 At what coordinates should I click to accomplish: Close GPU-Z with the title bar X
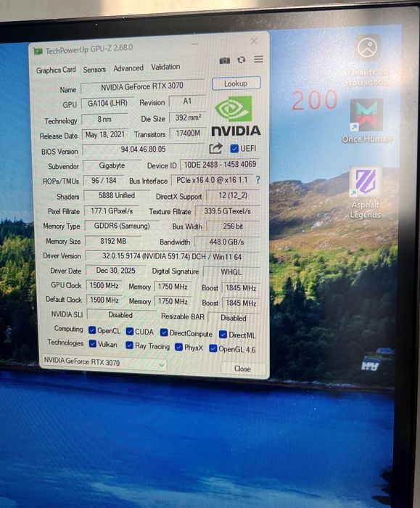254,41
